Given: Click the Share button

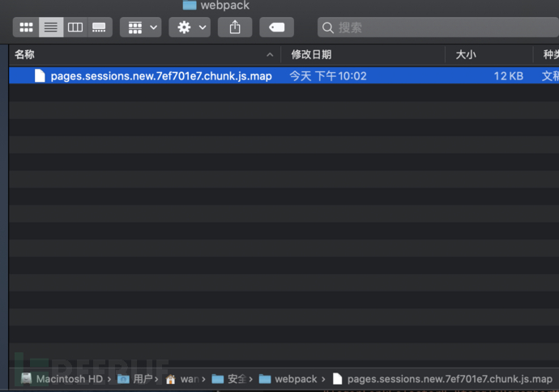Looking at the screenshot, I should point(235,28).
